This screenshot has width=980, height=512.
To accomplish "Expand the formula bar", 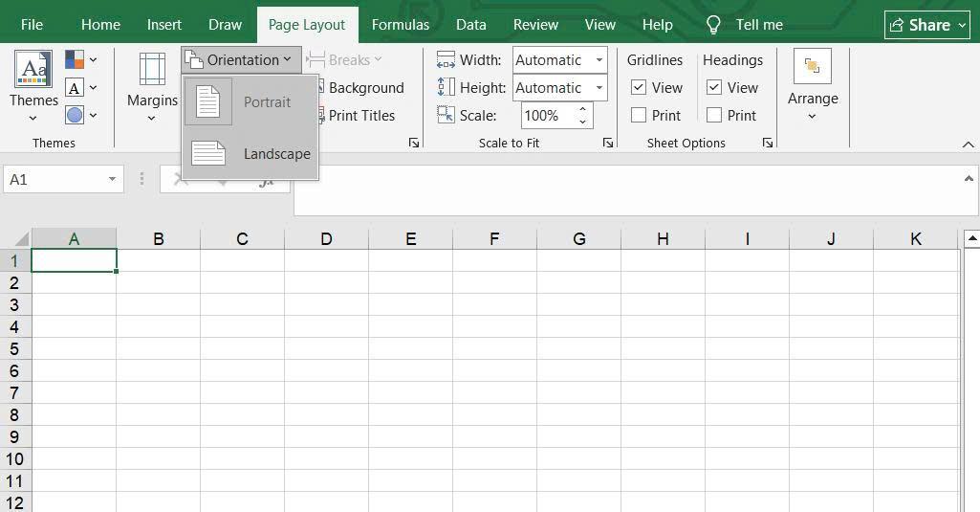I will coord(969,178).
